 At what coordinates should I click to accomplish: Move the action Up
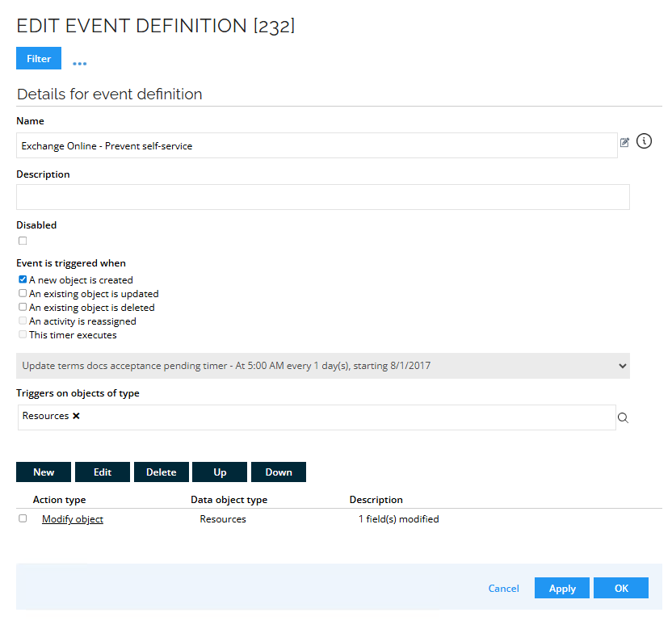pyautogui.click(x=219, y=472)
